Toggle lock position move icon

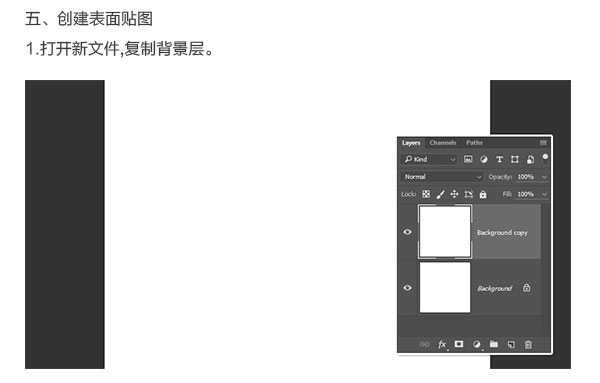tap(454, 194)
